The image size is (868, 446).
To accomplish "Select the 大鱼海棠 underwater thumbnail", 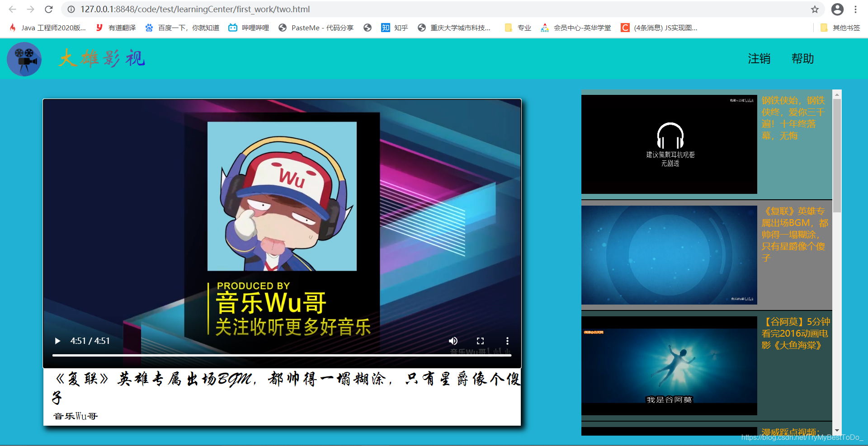I will (x=669, y=366).
